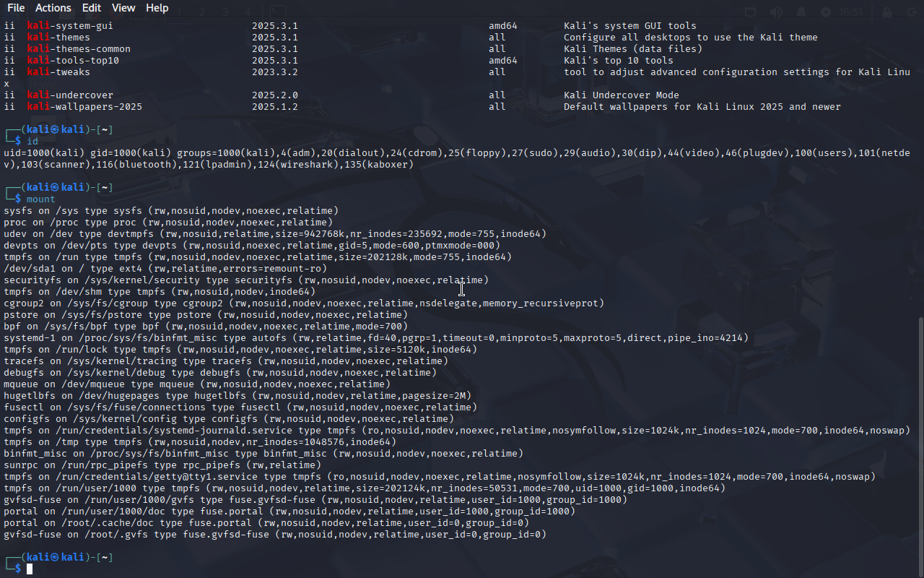Screen dimensions: 924x578
Task: Click 'hugetlbfs on /dev/hugepages' mount line
Action: point(237,395)
